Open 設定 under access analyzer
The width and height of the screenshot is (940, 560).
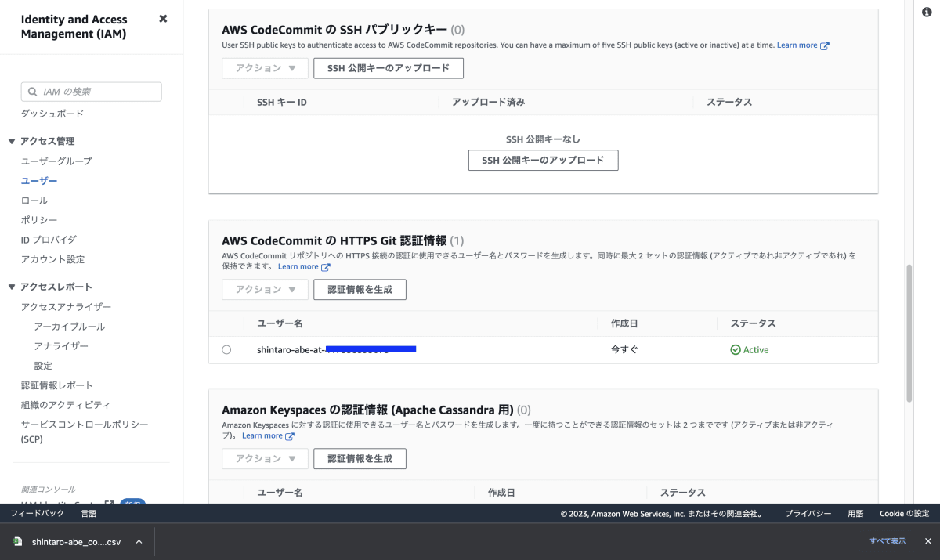[x=43, y=366]
